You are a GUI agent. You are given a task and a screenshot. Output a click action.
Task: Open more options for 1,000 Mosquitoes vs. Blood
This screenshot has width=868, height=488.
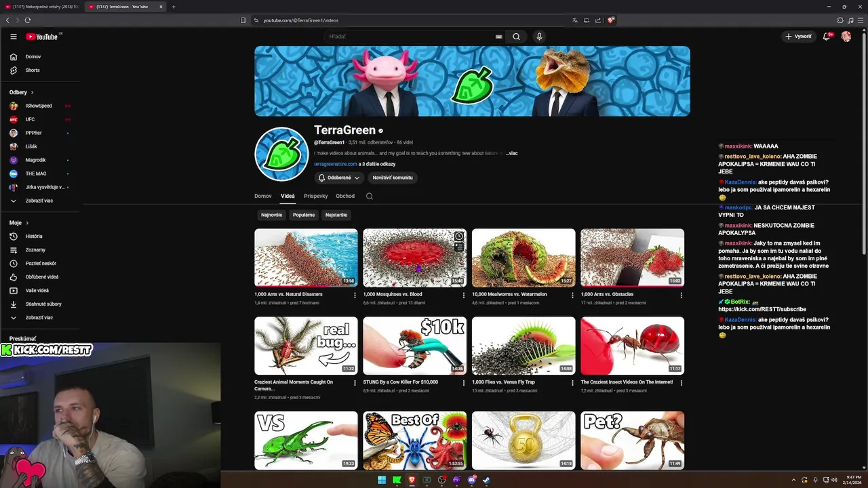[464, 295]
